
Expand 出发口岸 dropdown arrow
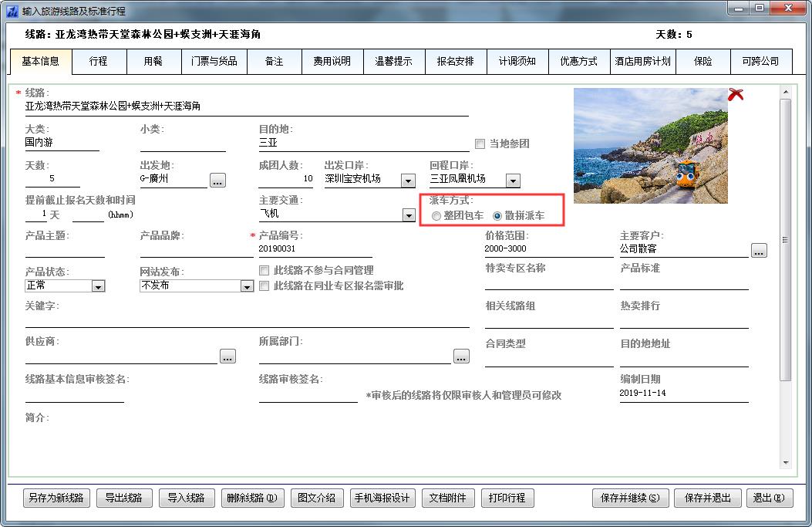(x=408, y=181)
